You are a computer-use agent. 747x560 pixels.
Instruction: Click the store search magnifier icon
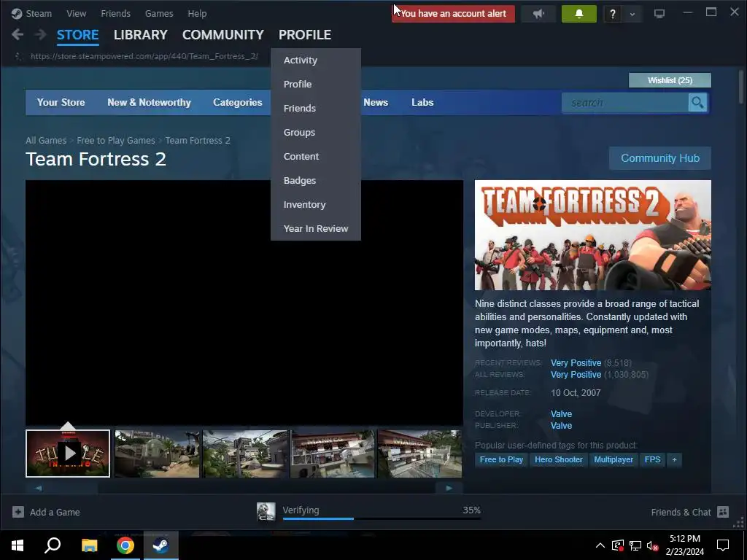pyautogui.click(x=697, y=102)
